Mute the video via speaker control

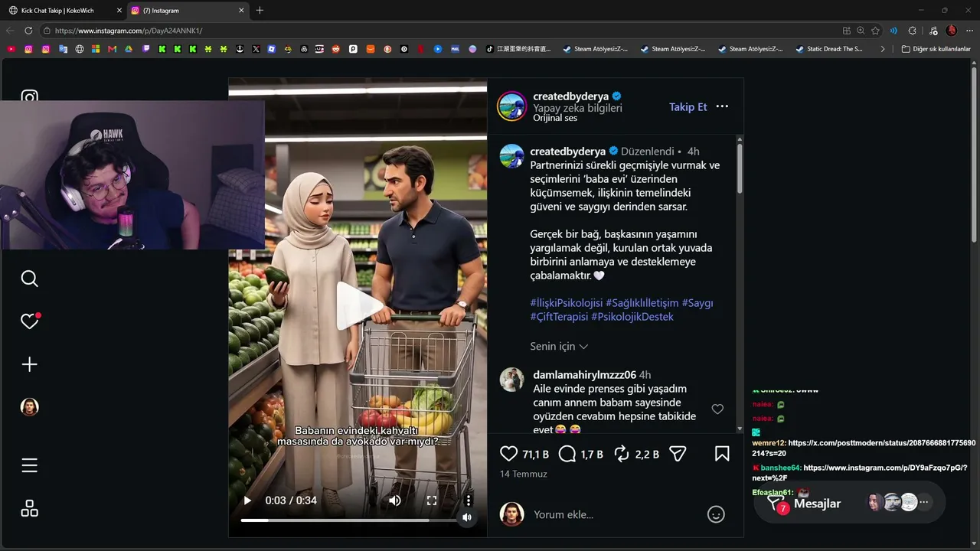[x=395, y=500]
